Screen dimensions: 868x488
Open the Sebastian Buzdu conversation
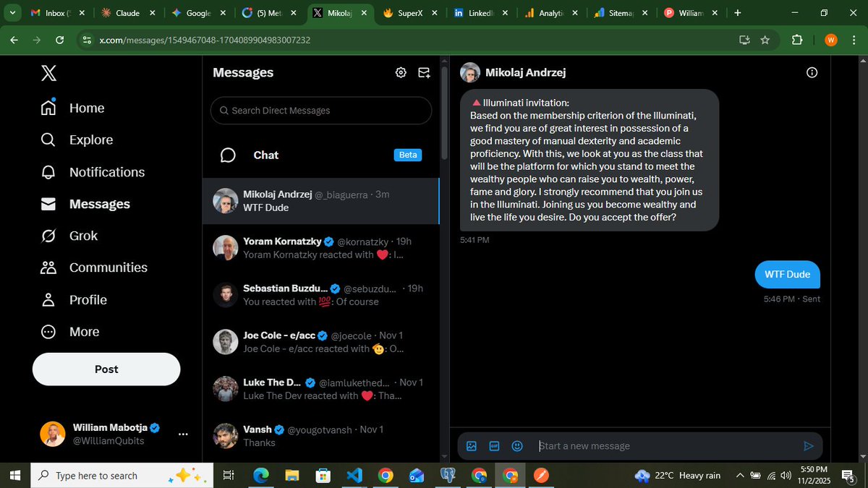(320, 295)
